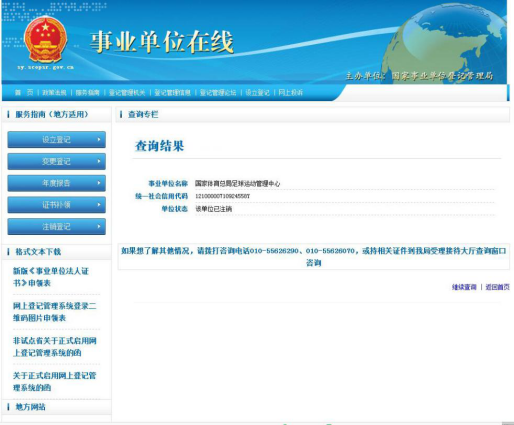Click the arrow on the 变更登记 button

[x=99, y=161]
